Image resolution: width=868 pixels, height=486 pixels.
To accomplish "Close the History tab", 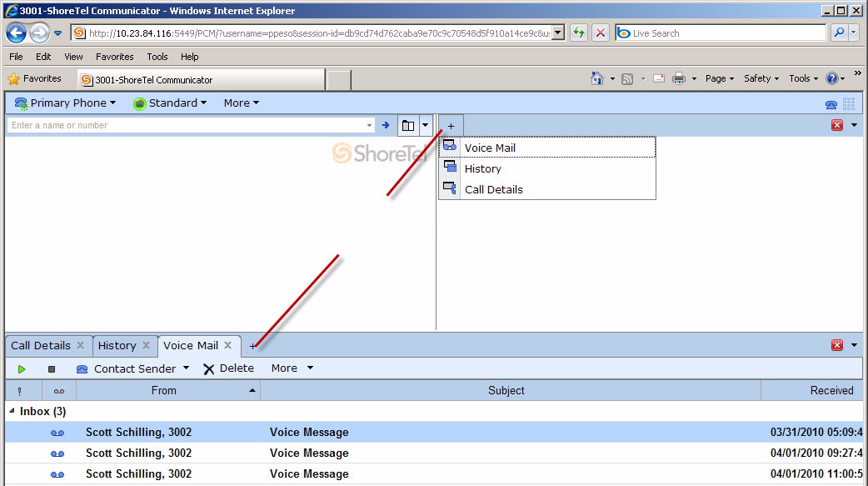I will click(x=146, y=345).
